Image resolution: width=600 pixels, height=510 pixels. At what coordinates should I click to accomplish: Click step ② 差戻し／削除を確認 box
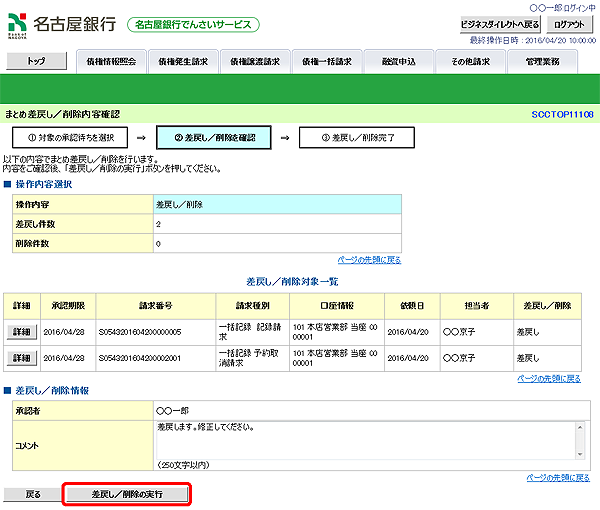[214, 137]
